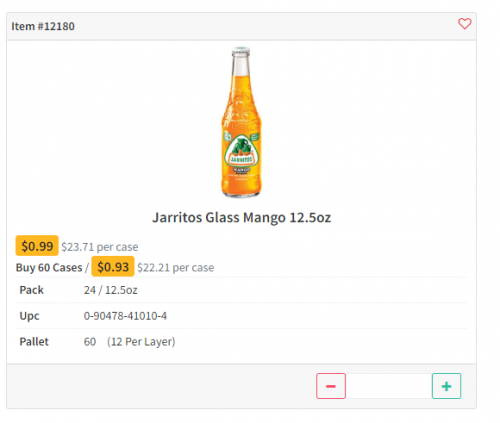
Task: Increase quantity with the plus button
Action: (x=446, y=386)
